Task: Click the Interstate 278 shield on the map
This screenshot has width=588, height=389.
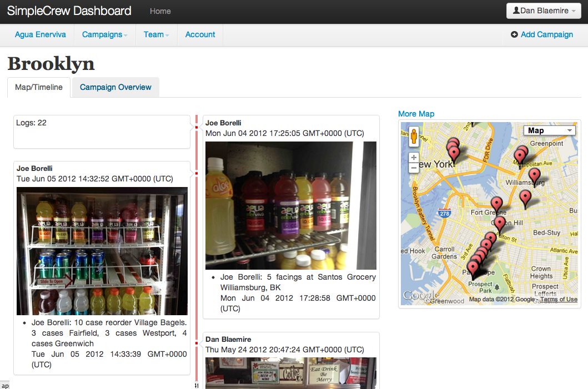Action: [444, 213]
